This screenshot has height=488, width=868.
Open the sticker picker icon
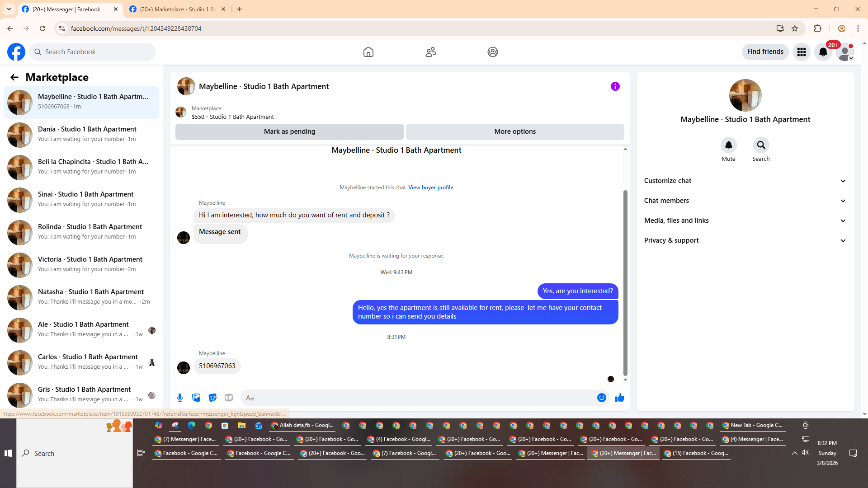pyautogui.click(x=212, y=398)
